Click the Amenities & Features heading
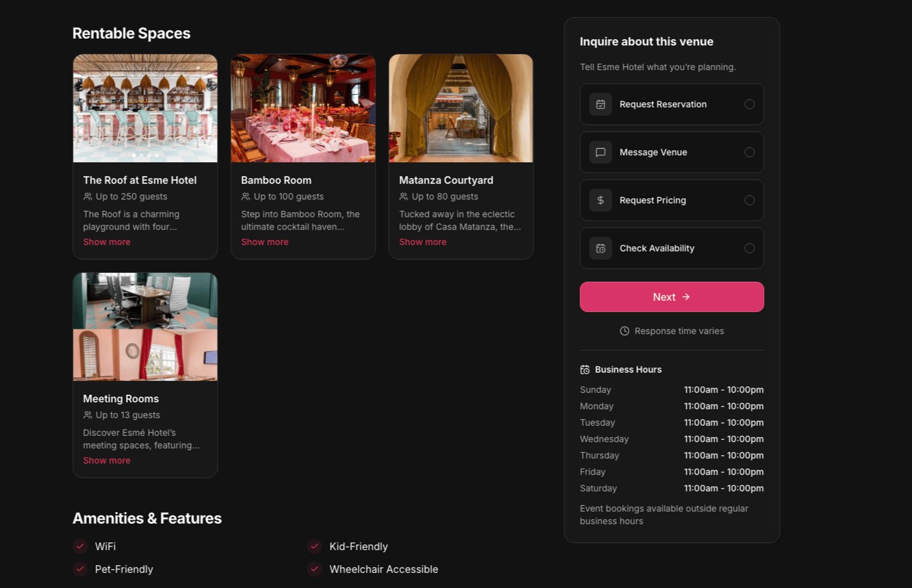912x588 pixels. pos(147,518)
